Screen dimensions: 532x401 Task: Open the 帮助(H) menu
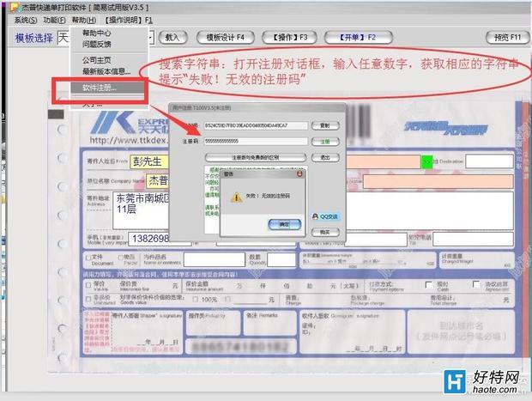point(84,20)
